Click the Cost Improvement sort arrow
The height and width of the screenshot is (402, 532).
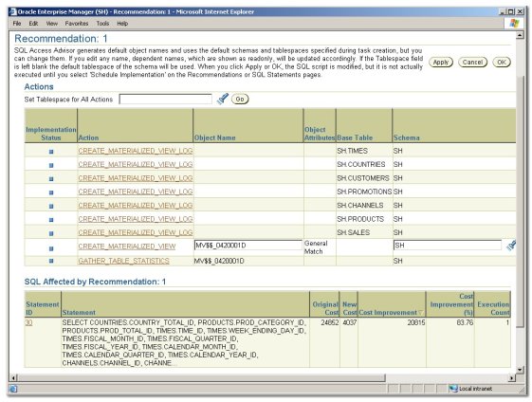point(421,313)
